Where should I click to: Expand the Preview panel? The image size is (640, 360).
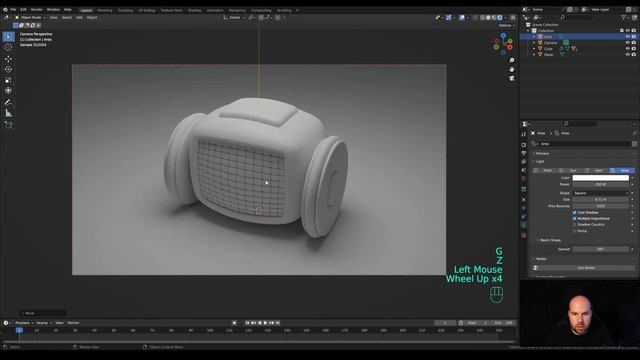pos(542,153)
